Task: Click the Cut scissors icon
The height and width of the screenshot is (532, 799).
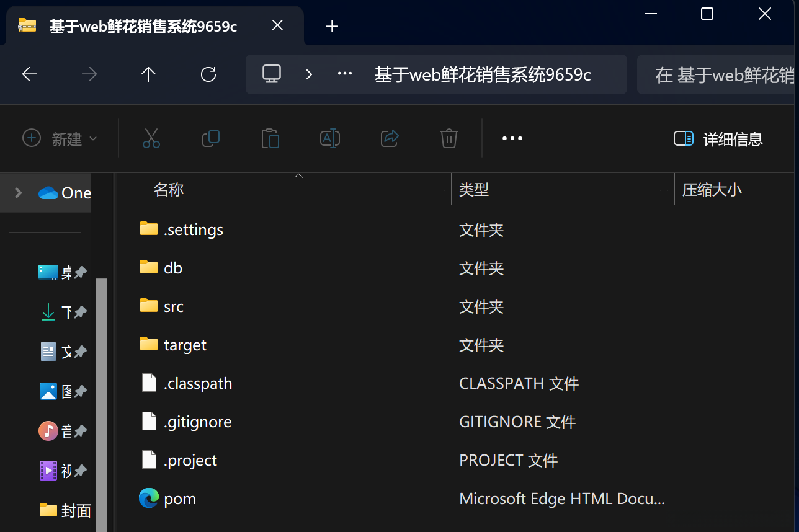Action: 151,138
